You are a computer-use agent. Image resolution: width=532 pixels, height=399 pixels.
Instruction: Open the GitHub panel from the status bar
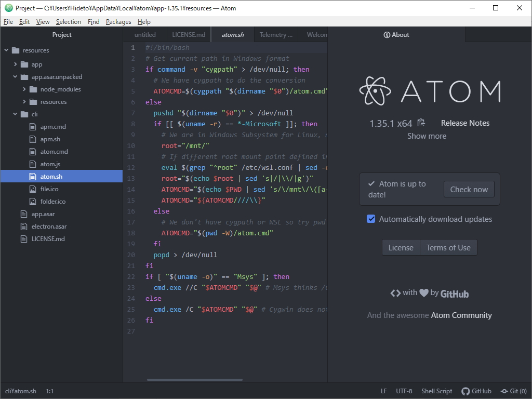[476, 391]
